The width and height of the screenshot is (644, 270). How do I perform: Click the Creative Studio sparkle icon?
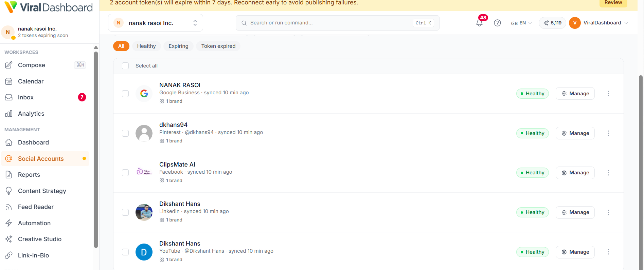click(x=9, y=239)
